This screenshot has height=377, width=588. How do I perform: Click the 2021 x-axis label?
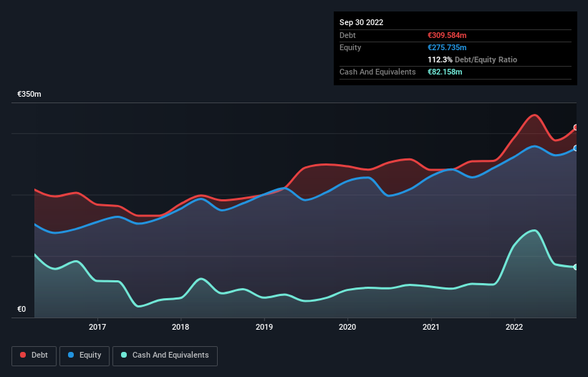point(431,327)
